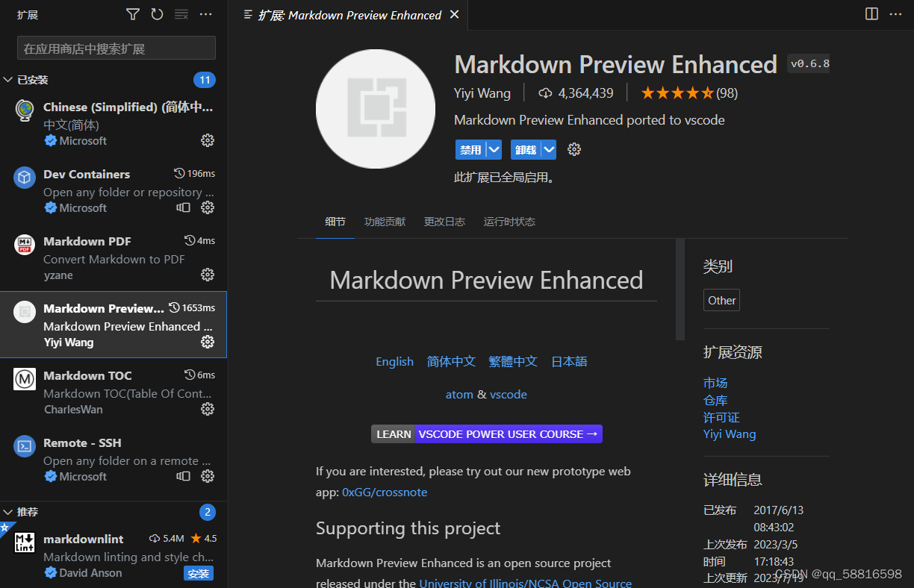
Task: Open Remote - SSH manage gear
Action: (208, 476)
